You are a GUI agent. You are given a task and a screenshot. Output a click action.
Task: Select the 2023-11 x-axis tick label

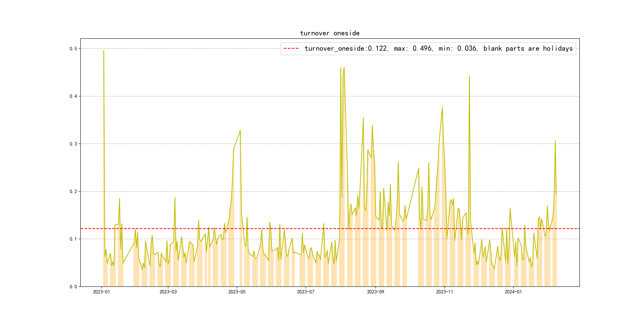(444, 292)
